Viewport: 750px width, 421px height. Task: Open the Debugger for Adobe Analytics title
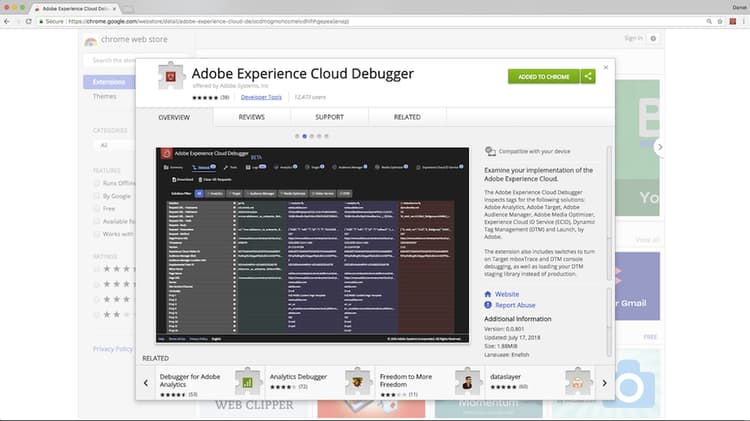pyautogui.click(x=190, y=380)
